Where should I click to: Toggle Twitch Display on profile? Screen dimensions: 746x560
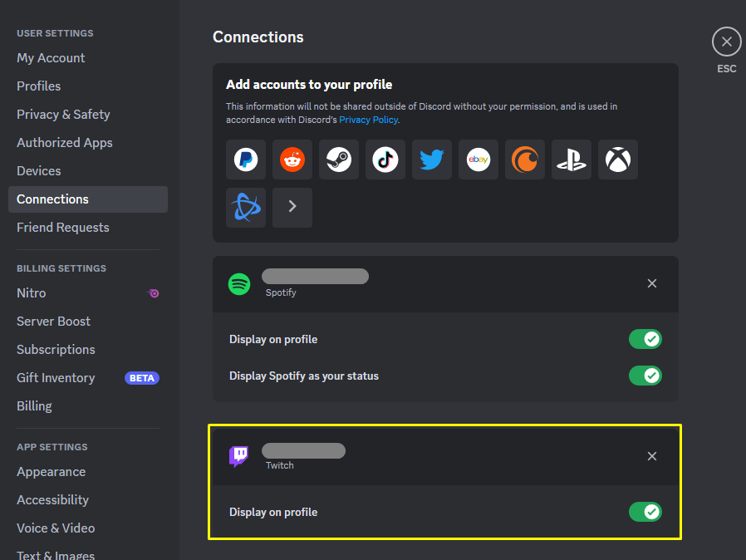point(645,512)
